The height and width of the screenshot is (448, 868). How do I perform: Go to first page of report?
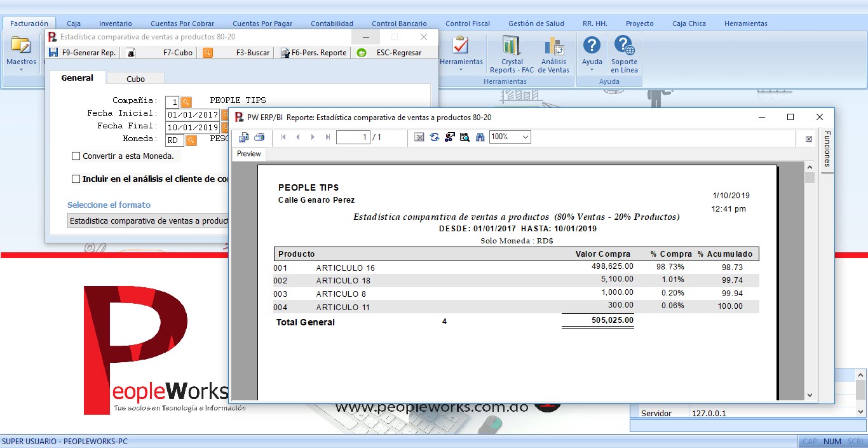tap(283, 137)
